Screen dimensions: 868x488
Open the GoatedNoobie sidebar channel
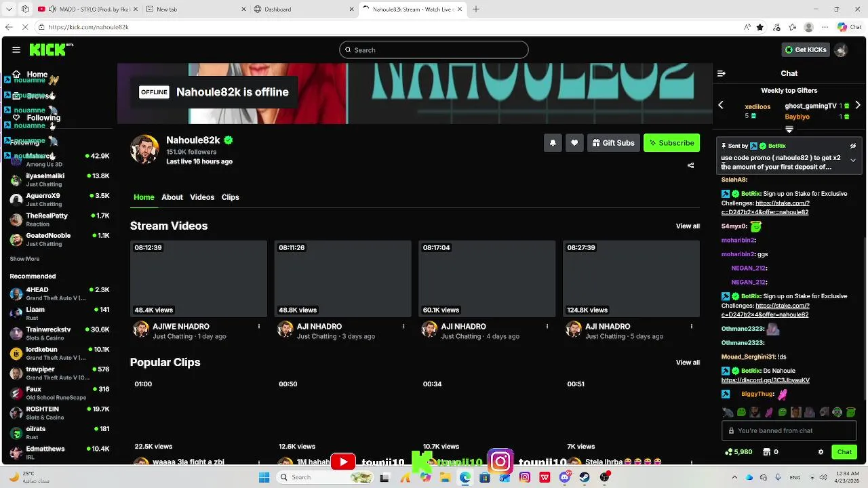point(60,239)
